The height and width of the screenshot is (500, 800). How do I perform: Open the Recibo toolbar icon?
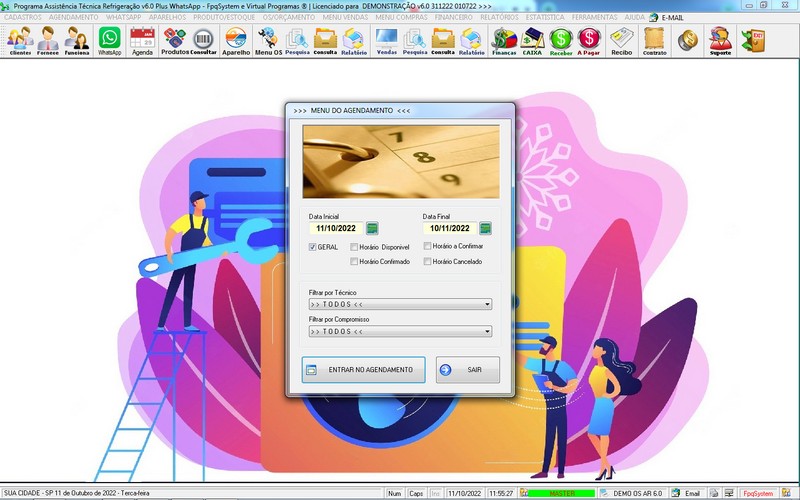[622, 40]
